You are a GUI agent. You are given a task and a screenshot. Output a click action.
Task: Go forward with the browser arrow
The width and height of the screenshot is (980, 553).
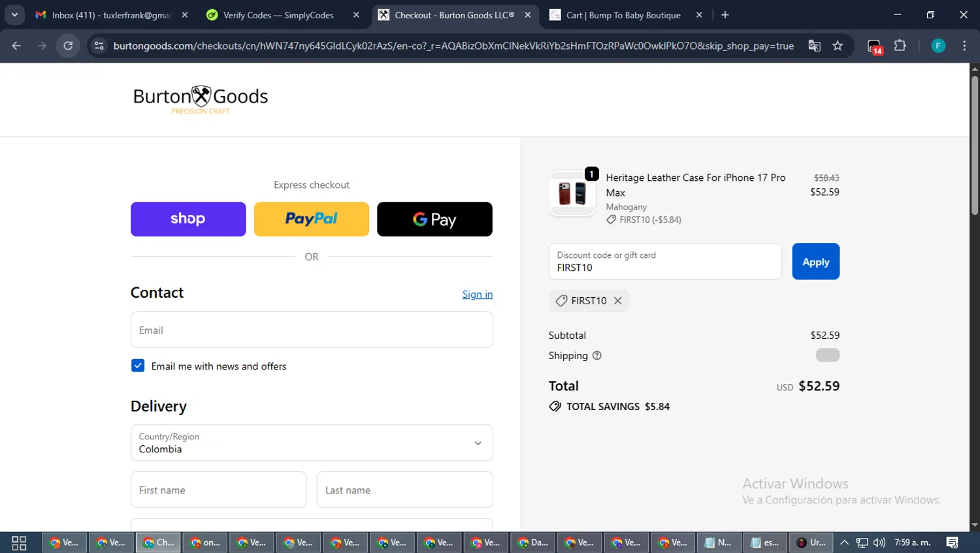42,46
